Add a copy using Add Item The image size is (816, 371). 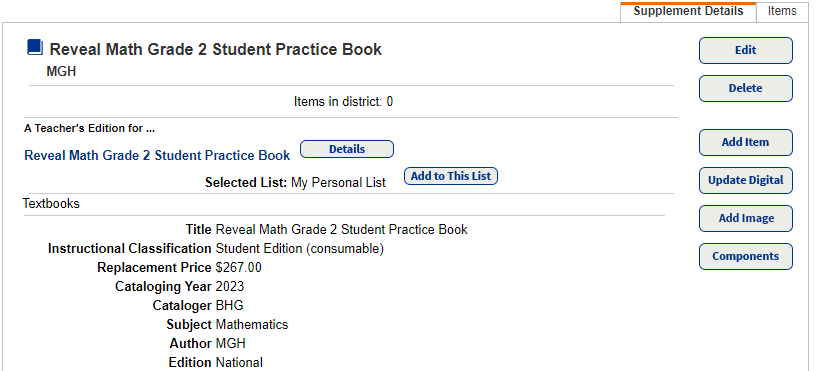745,143
